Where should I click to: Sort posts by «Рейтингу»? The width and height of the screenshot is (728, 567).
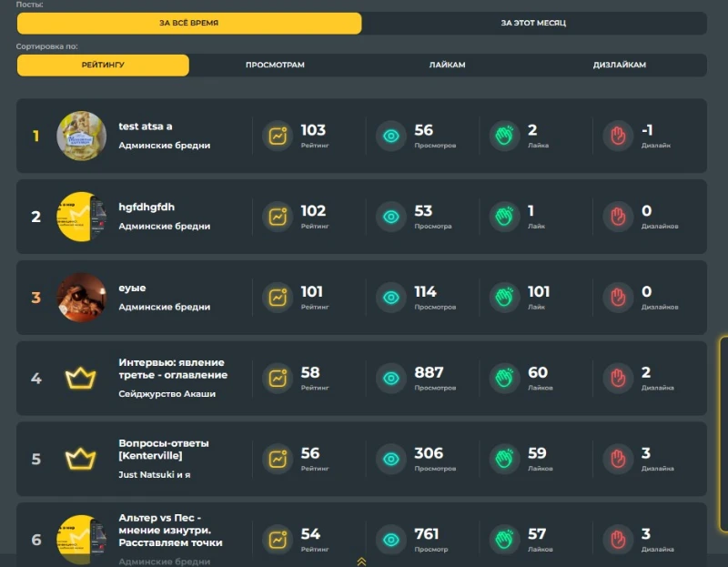click(x=103, y=65)
